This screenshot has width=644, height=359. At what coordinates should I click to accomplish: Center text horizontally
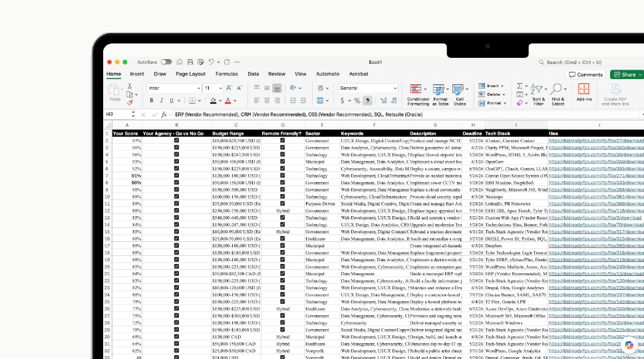click(x=267, y=100)
